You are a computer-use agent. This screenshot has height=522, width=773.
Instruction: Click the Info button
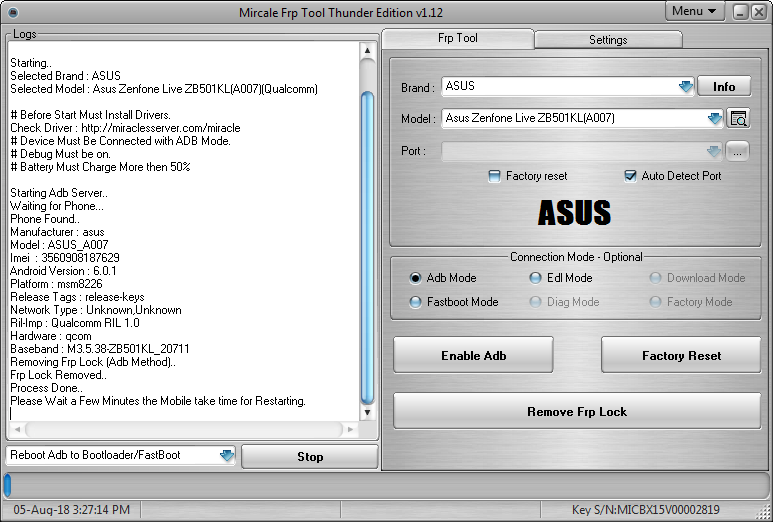point(724,87)
